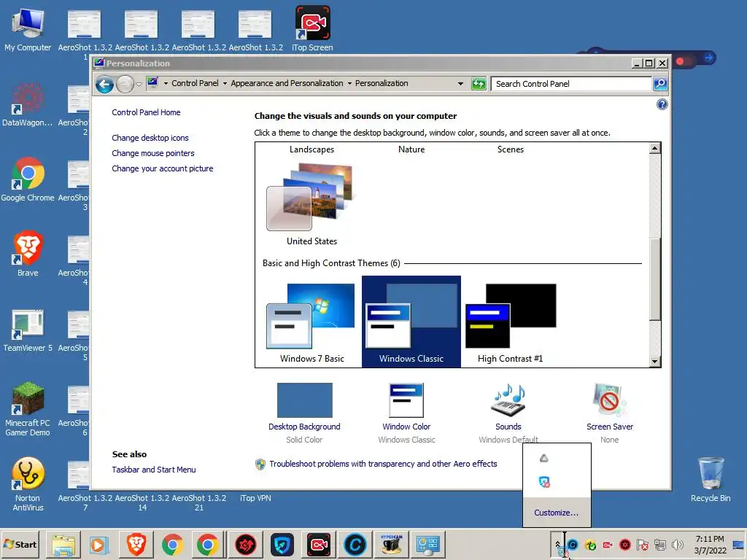Click Troubleshoot problems with transparency link

pyautogui.click(x=383, y=464)
